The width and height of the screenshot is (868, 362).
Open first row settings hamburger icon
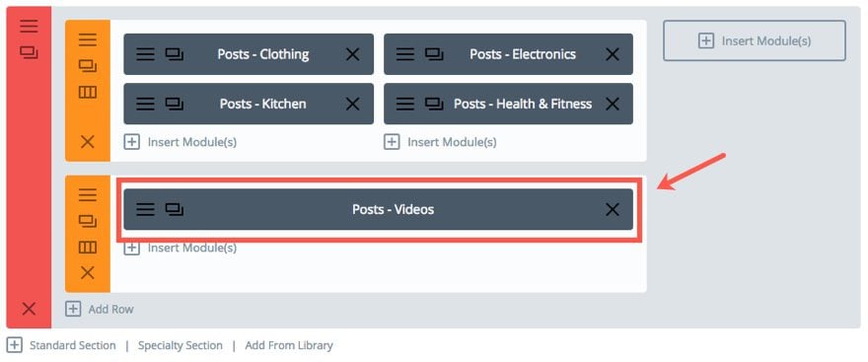click(88, 39)
